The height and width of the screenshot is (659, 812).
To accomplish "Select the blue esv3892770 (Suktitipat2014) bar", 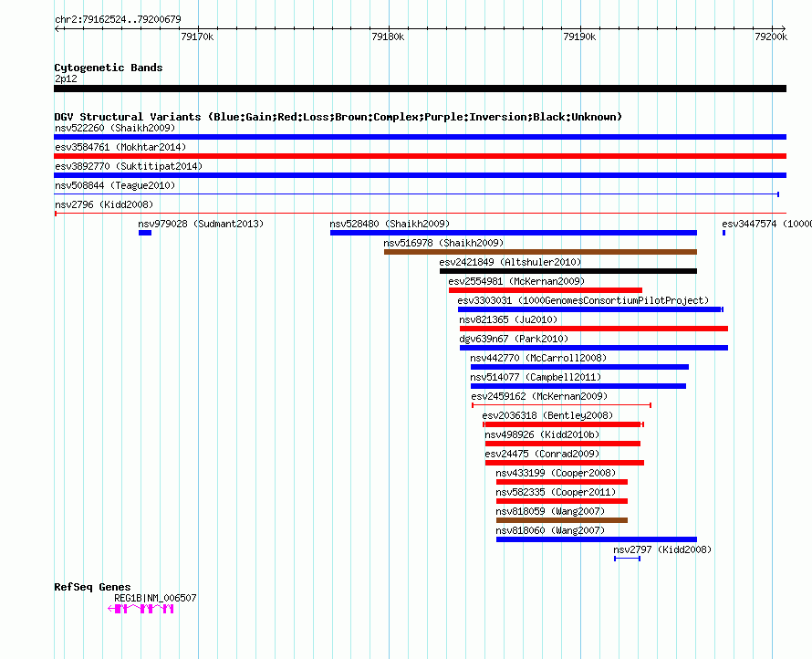I will [420, 175].
